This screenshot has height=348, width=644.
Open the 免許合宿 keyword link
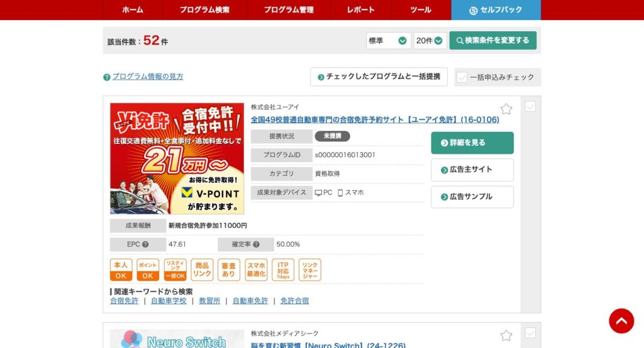294,301
